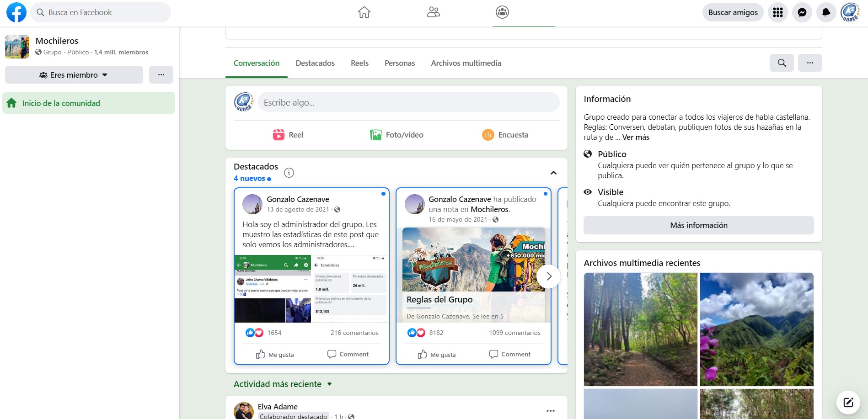
Task: Like the Reglas del Grupo note
Action: [437, 355]
